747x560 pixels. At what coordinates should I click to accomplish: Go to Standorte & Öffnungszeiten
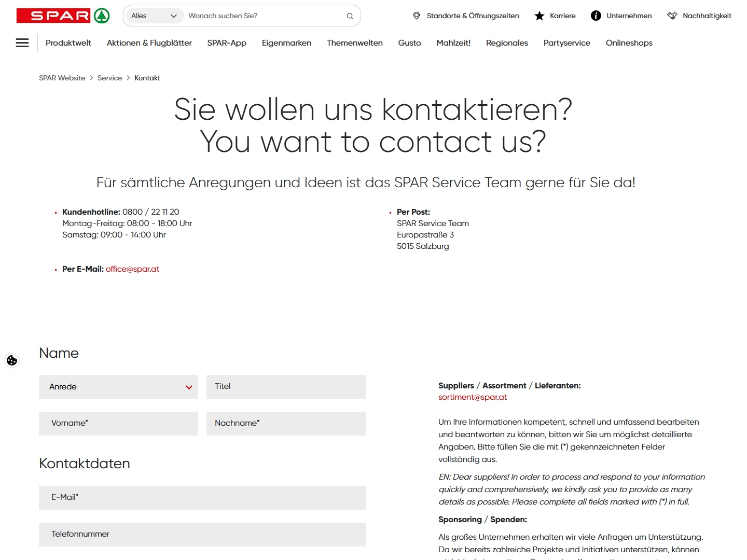click(473, 16)
